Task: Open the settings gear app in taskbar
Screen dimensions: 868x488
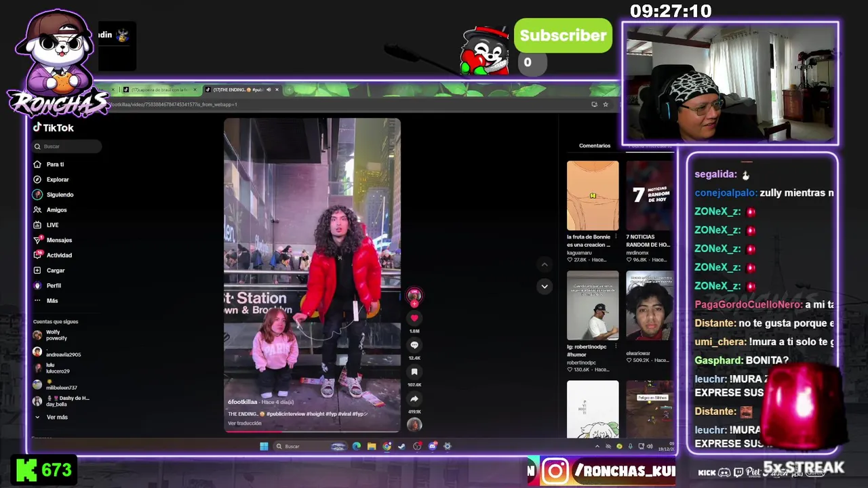Action: (447, 446)
